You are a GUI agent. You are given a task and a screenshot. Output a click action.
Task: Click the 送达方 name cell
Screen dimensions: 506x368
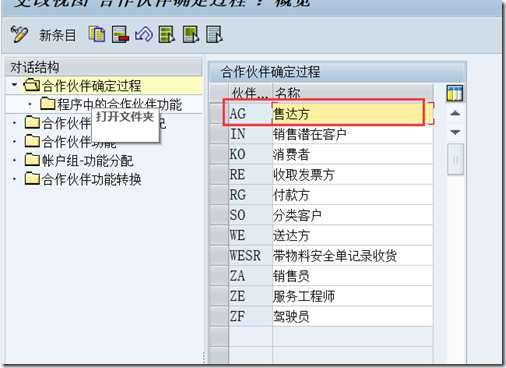point(352,236)
